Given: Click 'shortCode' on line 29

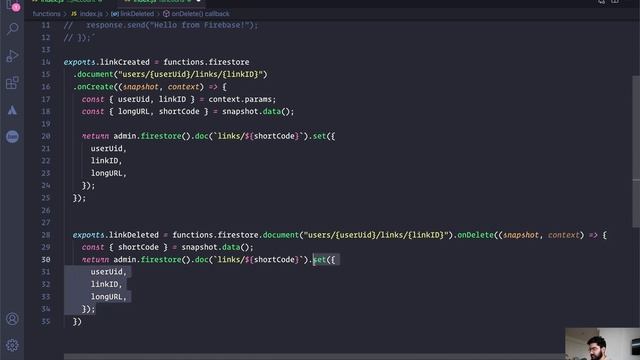Looking at the screenshot, I should click(x=138, y=247).
